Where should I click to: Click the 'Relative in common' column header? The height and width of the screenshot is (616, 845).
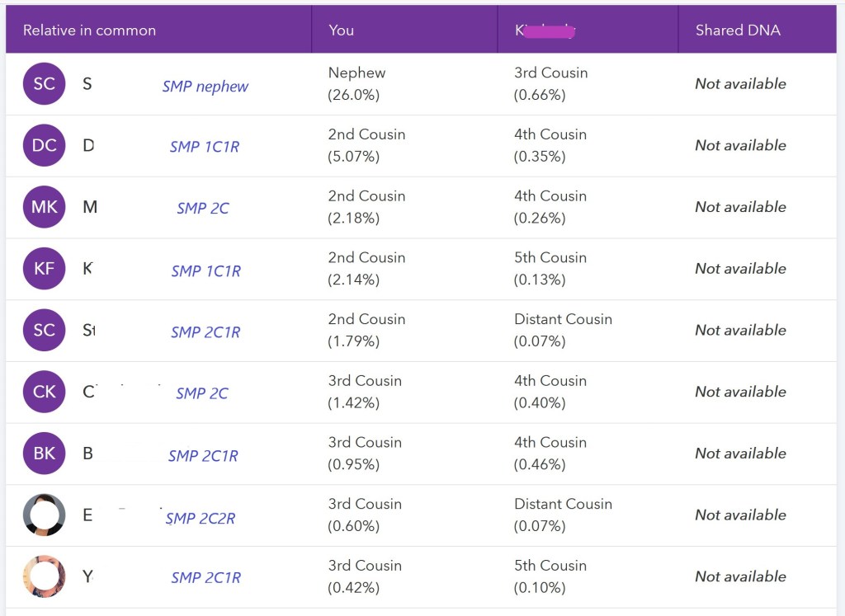(x=89, y=31)
